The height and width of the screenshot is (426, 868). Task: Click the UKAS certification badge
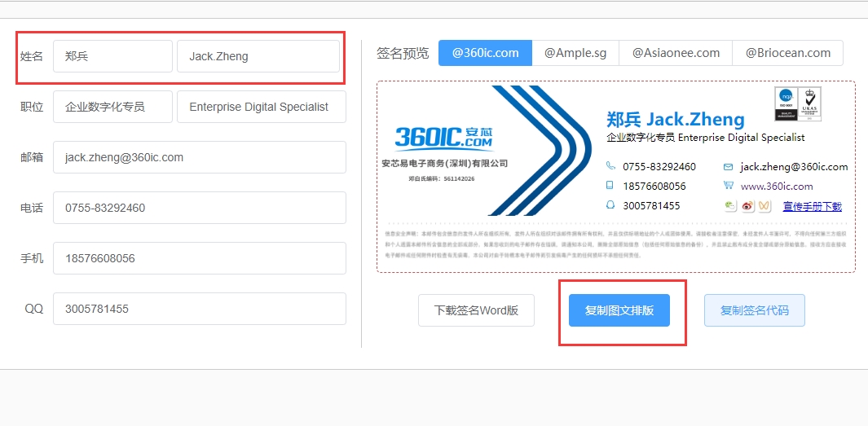click(x=809, y=103)
